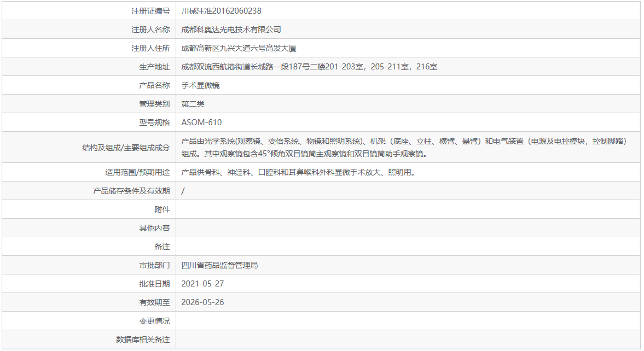The image size is (644, 351).
Task: Click model value ASOM-610
Action: pos(202,122)
